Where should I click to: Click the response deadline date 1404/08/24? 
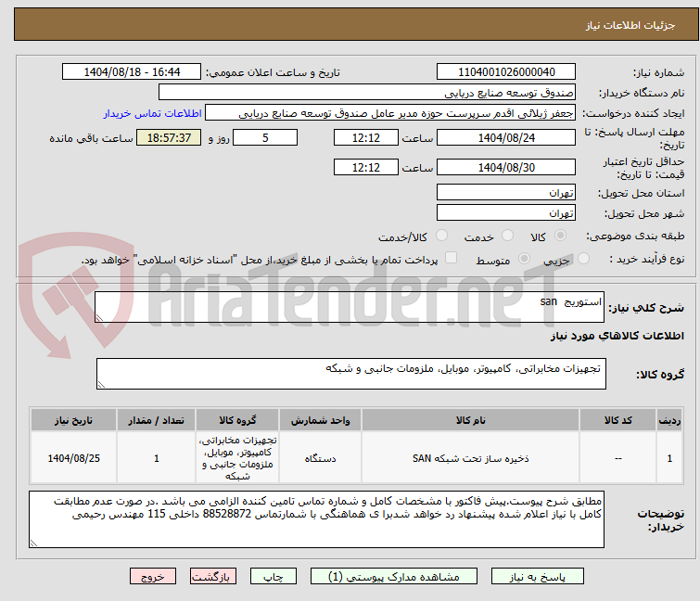(506, 137)
